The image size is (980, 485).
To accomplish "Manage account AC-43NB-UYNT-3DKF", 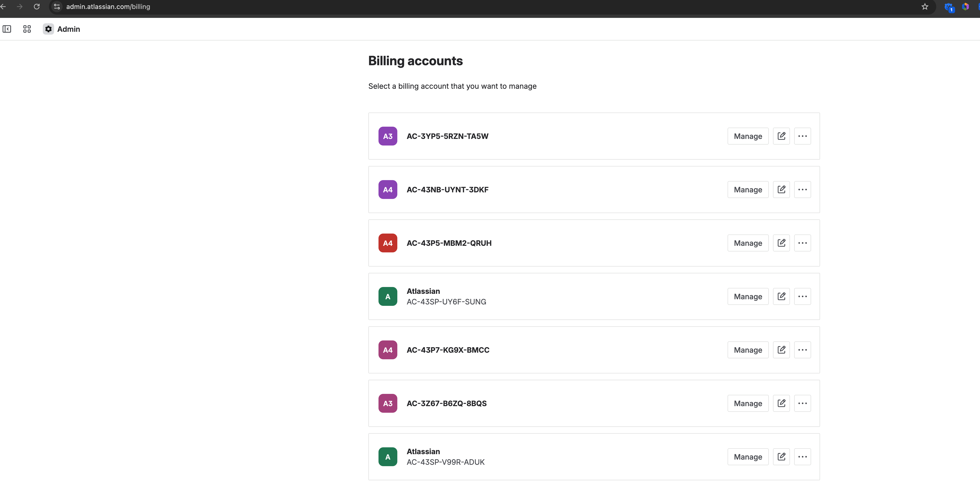I will pyautogui.click(x=748, y=190).
